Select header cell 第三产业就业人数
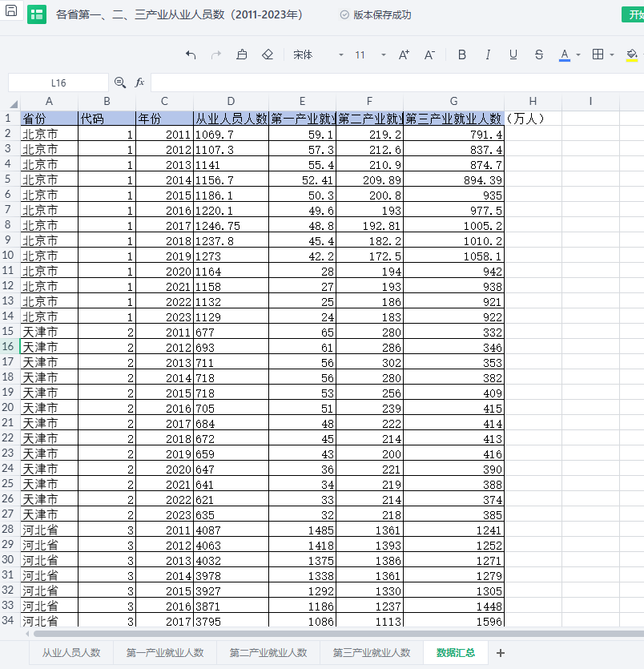The height and width of the screenshot is (669, 644). pyautogui.click(x=454, y=119)
